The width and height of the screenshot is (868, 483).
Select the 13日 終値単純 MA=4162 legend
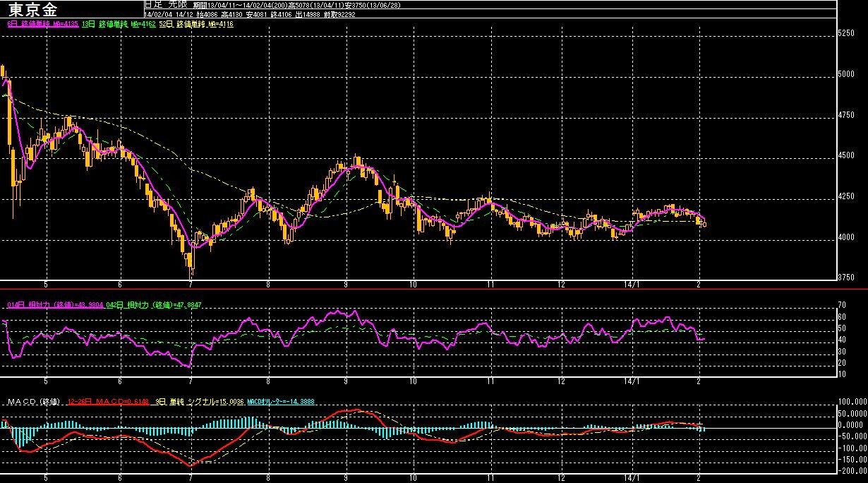(120, 24)
